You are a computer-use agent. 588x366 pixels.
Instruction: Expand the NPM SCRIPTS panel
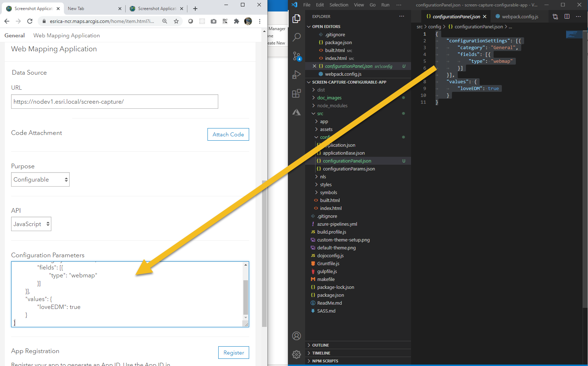coord(358,361)
